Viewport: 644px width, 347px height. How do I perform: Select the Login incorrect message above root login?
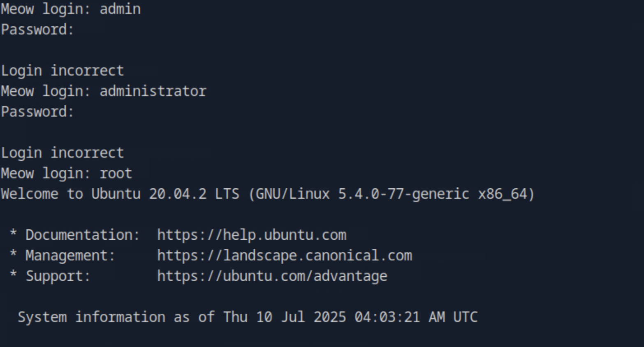coord(62,153)
